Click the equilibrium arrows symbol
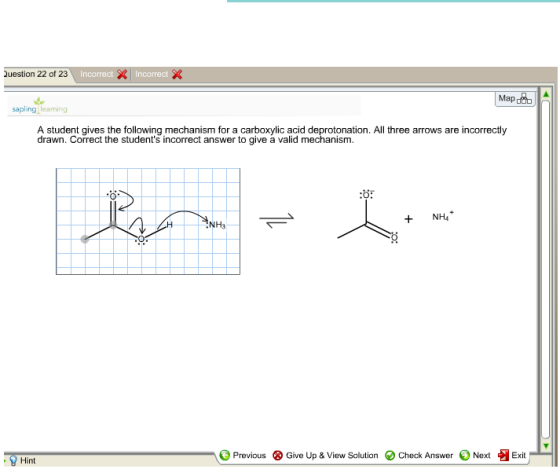 [x=277, y=220]
